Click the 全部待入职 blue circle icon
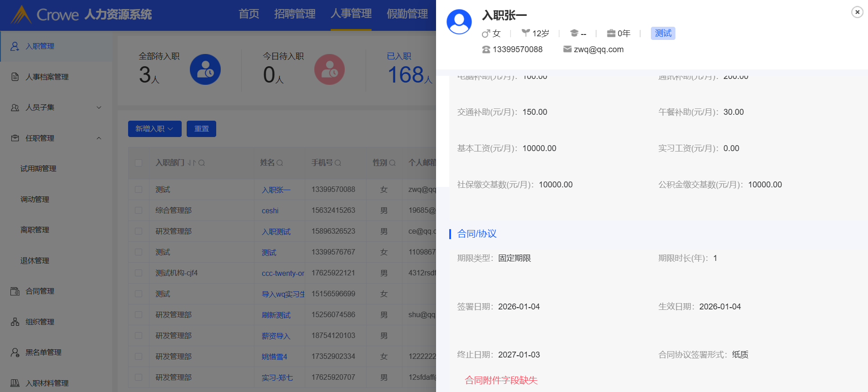Image resolution: width=868 pixels, height=392 pixels. tap(205, 70)
